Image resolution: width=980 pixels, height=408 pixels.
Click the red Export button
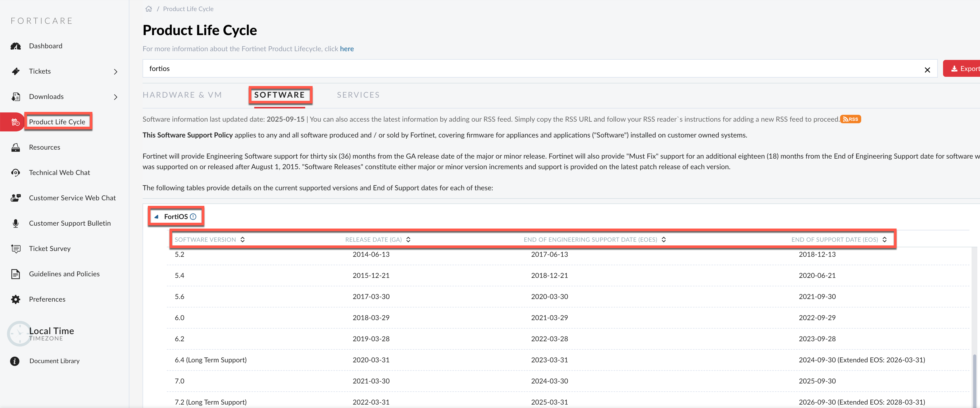click(963, 69)
